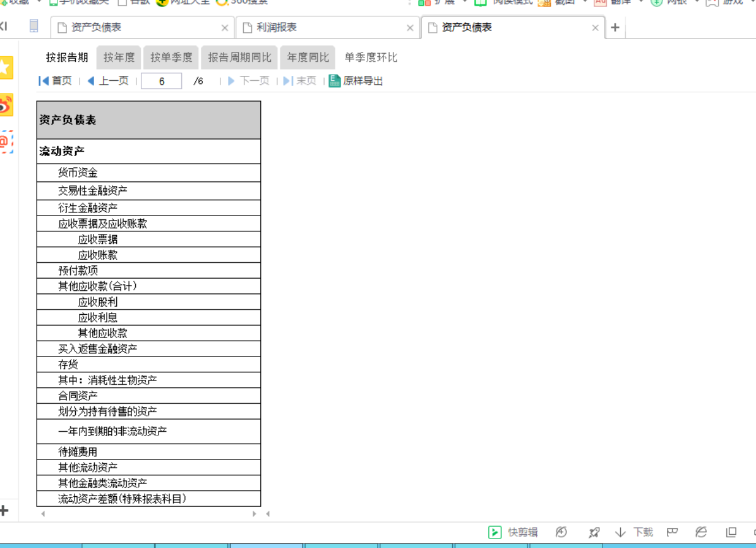Open Weibo icon in sidebar
Image resolution: width=756 pixels, height=548 pixels.
coord(6,105)
